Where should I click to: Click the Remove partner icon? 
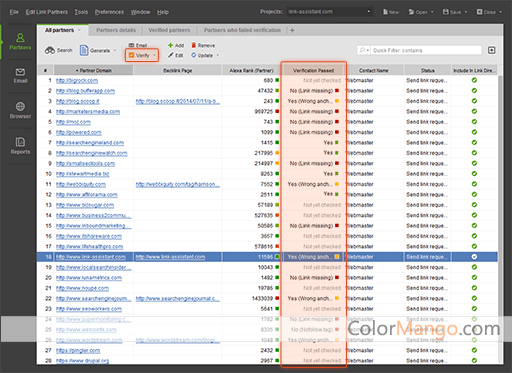193,45
